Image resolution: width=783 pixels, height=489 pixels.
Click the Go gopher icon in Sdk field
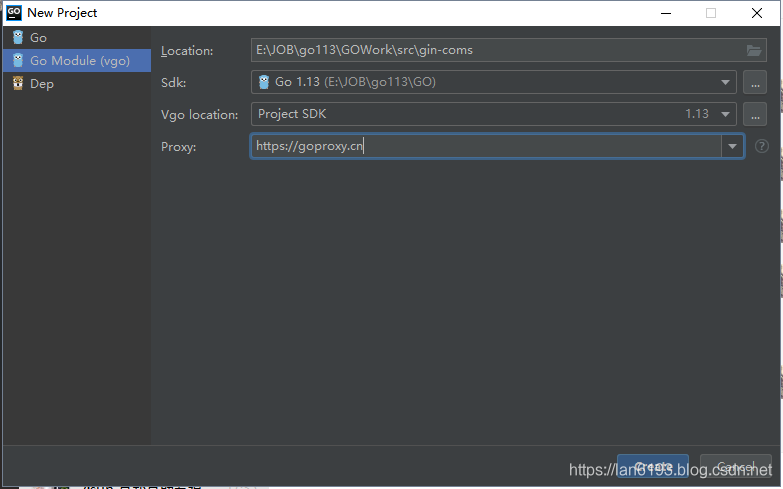click(x=264, y=82)
